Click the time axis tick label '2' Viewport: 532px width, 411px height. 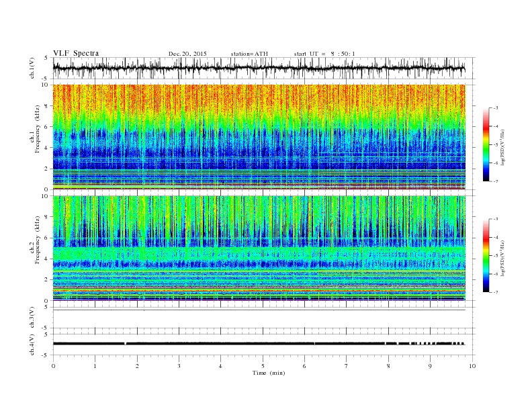(137, 366)
